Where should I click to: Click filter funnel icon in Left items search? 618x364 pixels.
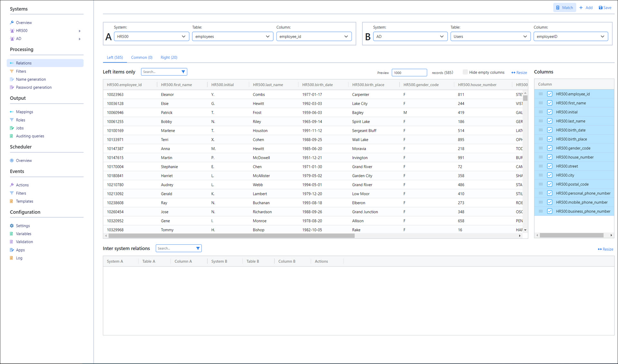pos(183,72)
